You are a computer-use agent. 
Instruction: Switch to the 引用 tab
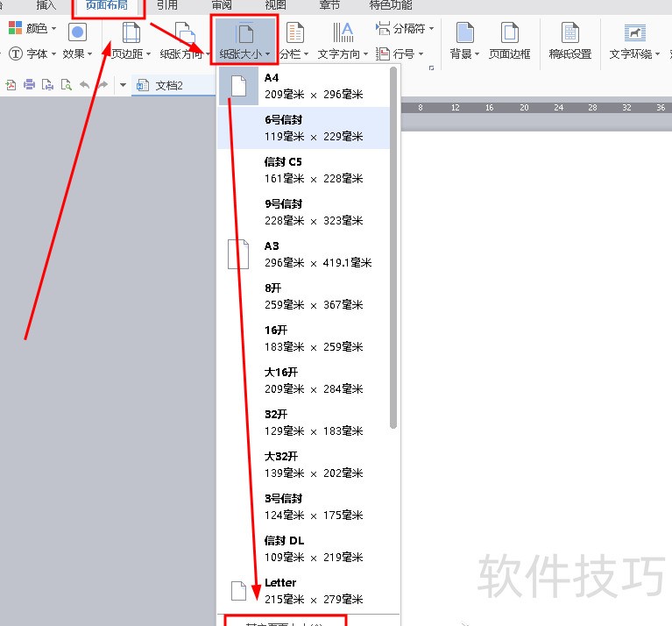point(167,4)
